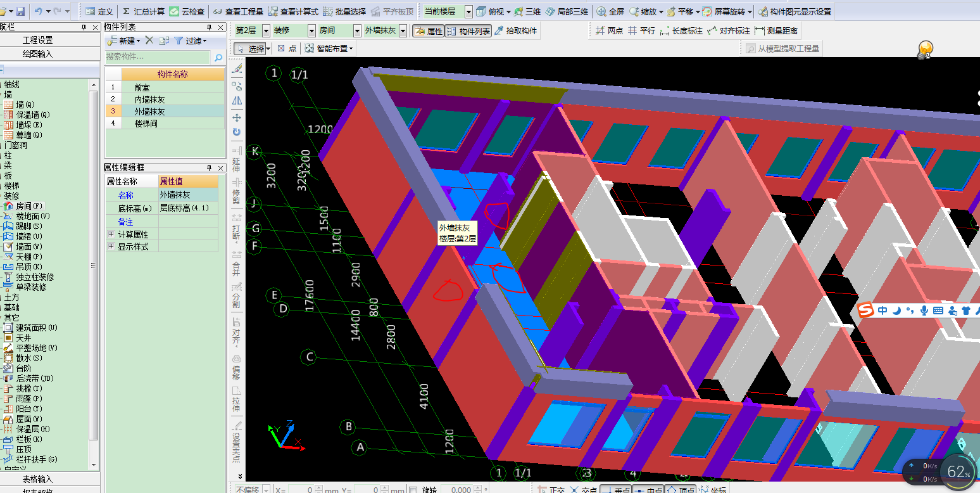Expand the 计算属性 property group

click(111, 234)
